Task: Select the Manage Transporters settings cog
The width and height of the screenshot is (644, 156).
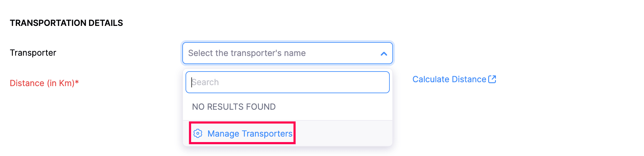Action: coord(198,133)
